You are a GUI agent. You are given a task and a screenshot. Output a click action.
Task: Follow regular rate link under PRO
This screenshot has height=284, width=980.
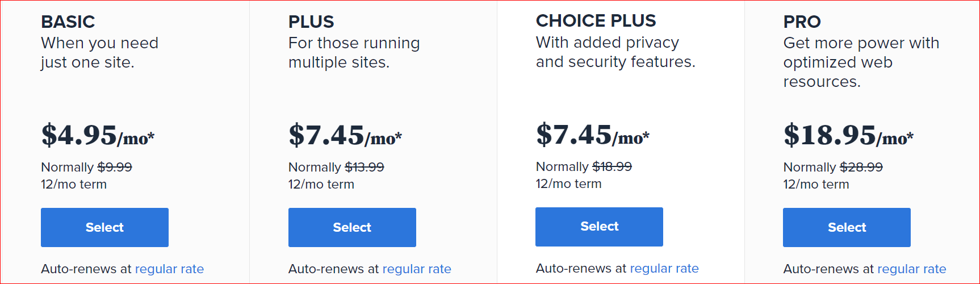tap(912, 269)
